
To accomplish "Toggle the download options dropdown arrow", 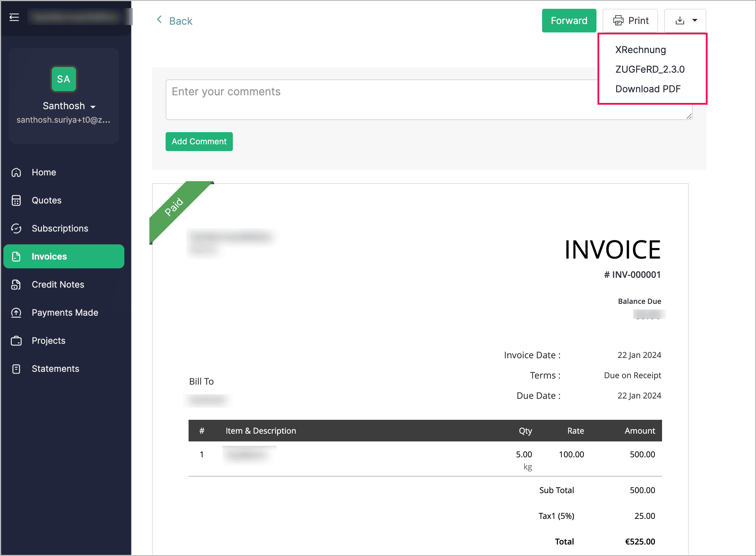I will (695, 21).
